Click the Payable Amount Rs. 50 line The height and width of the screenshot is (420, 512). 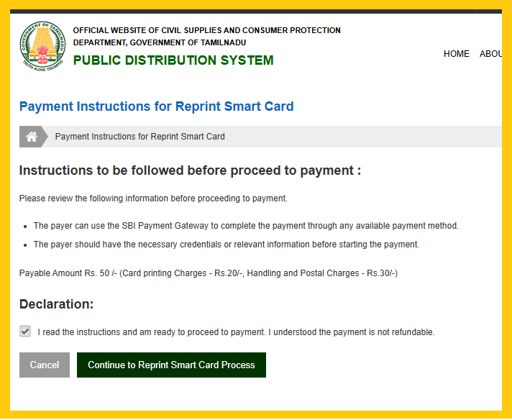pos(208,273)
